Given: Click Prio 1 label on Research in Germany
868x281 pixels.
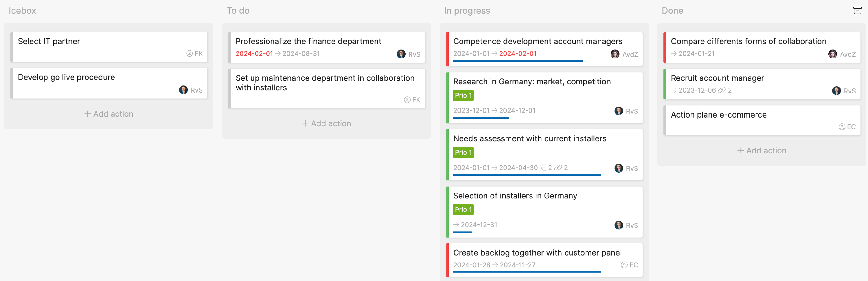Looking at the screenshot, I should coord(463,96).
